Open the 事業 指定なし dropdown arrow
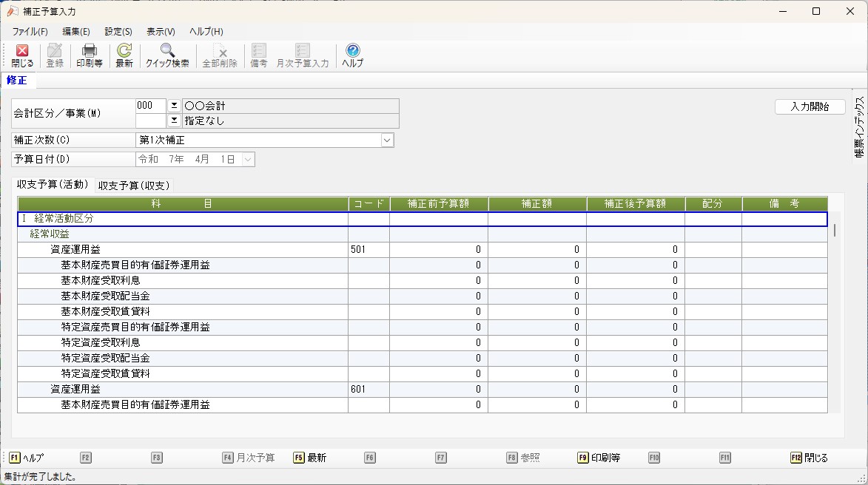The width and height of the screenshot is (868, 485). coord(175,121)
